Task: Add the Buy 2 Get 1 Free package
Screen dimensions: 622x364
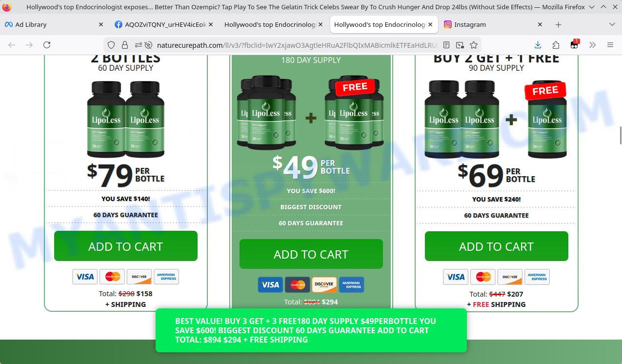Action: [x=497, y=246]
